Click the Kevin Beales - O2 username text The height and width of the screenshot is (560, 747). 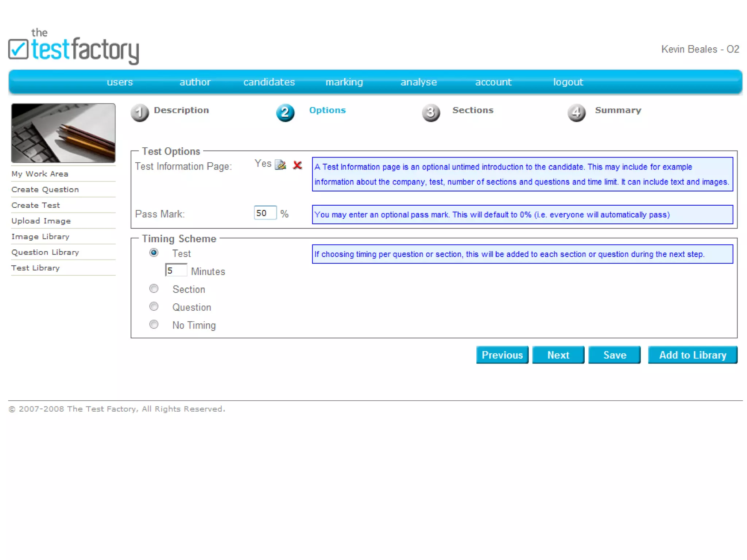tap(700, 49)
